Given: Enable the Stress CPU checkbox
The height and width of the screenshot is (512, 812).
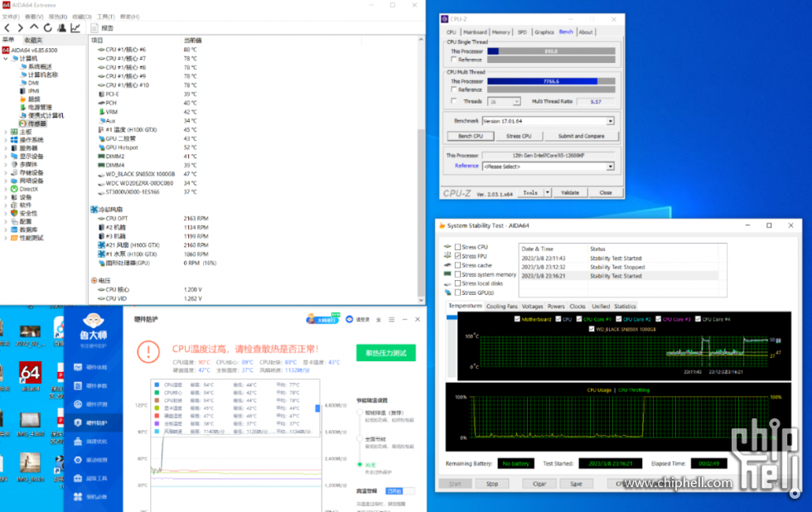Looking at the screenshot, I should tap(457, 247).
